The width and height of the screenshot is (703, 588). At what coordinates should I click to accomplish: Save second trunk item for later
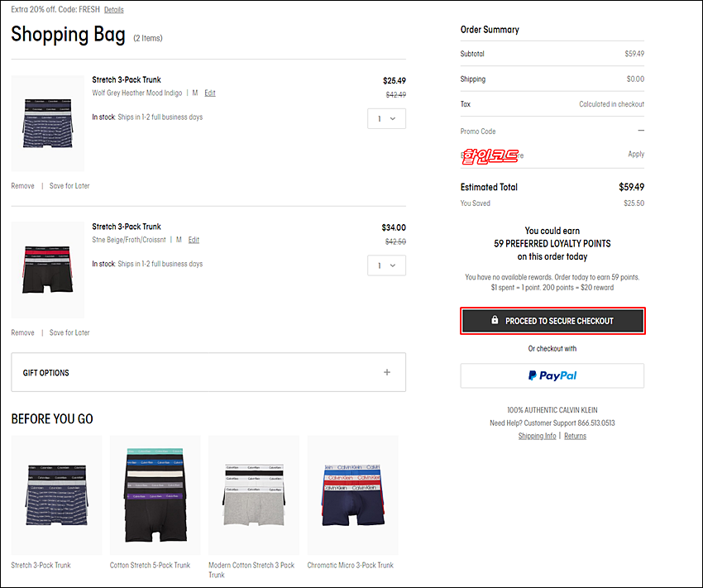[x=69, y=332]
